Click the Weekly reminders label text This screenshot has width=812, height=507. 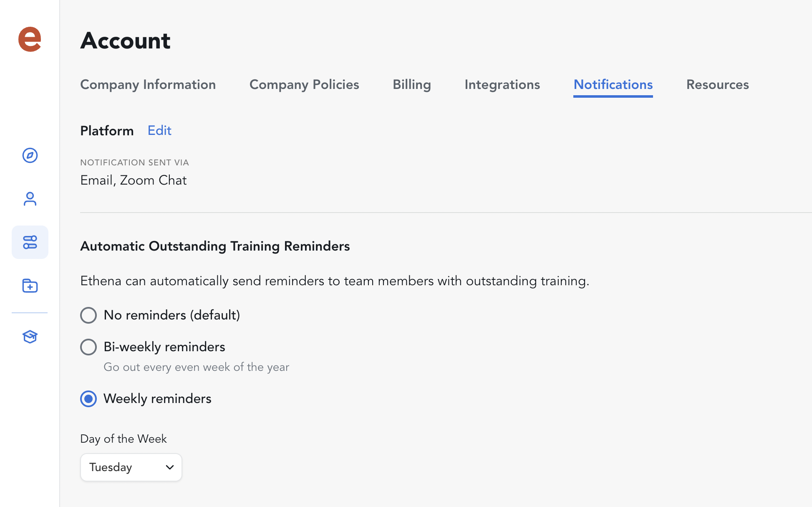click(157, 399)
